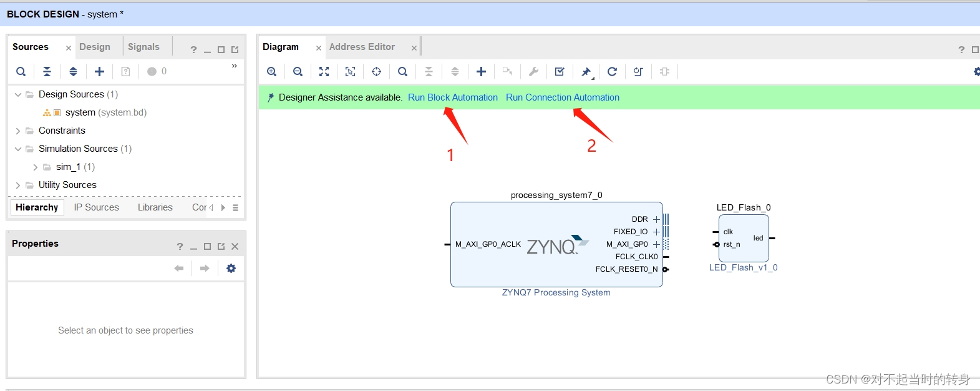
Task: Select the Hierarchy view tab
Action: tap(37, 207)
